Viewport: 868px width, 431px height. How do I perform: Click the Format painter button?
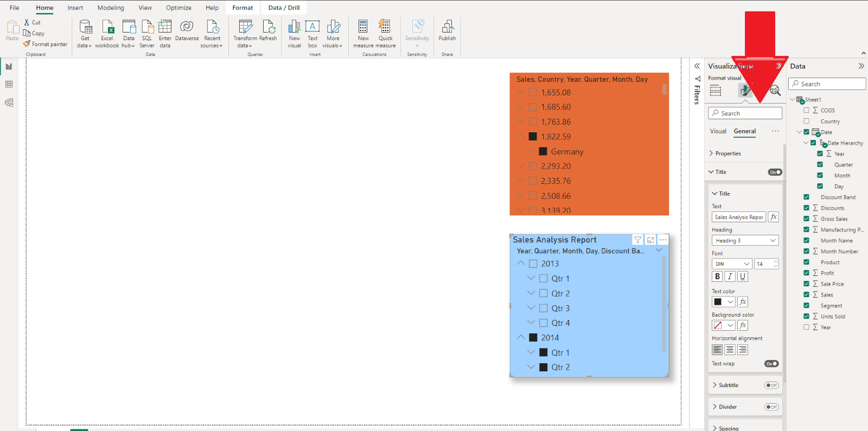(46, 44)
